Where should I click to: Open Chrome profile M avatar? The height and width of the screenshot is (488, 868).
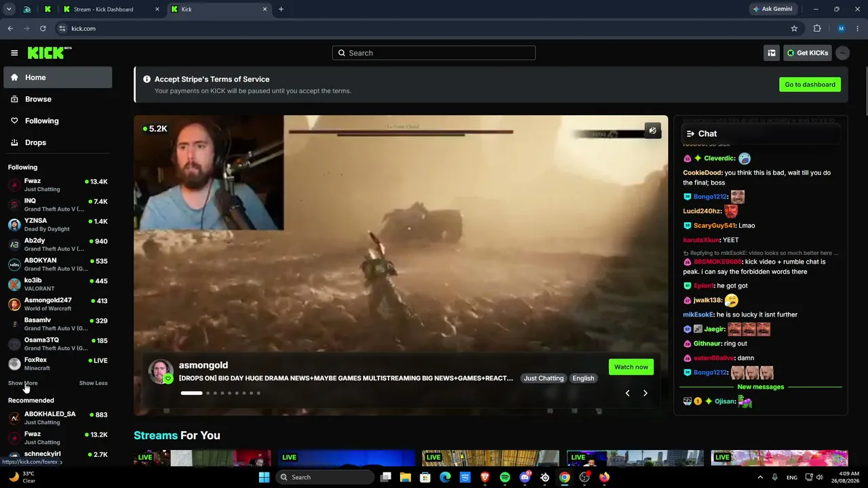842,28
